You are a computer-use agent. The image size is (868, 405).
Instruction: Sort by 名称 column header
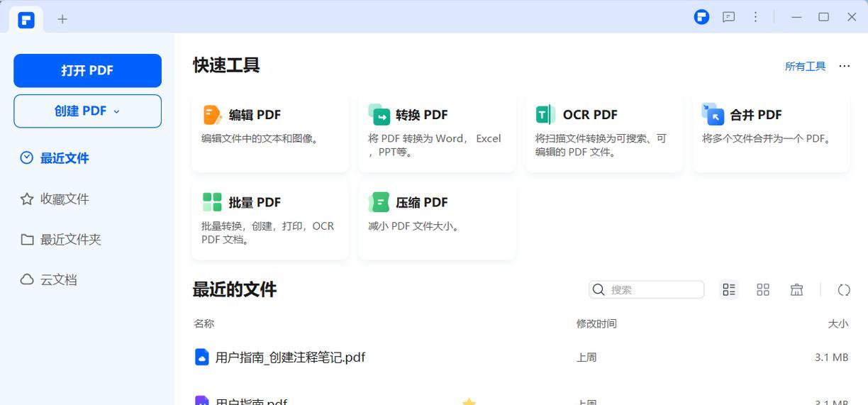[204, 323]
